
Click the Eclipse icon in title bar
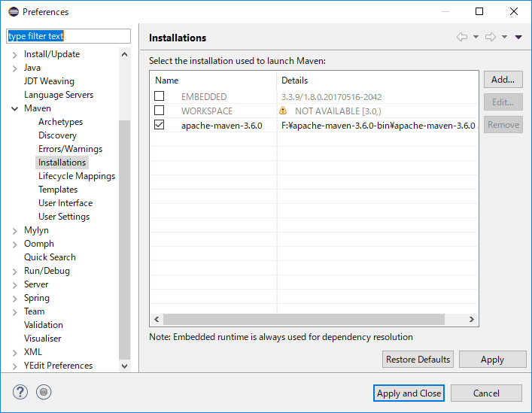14,11
